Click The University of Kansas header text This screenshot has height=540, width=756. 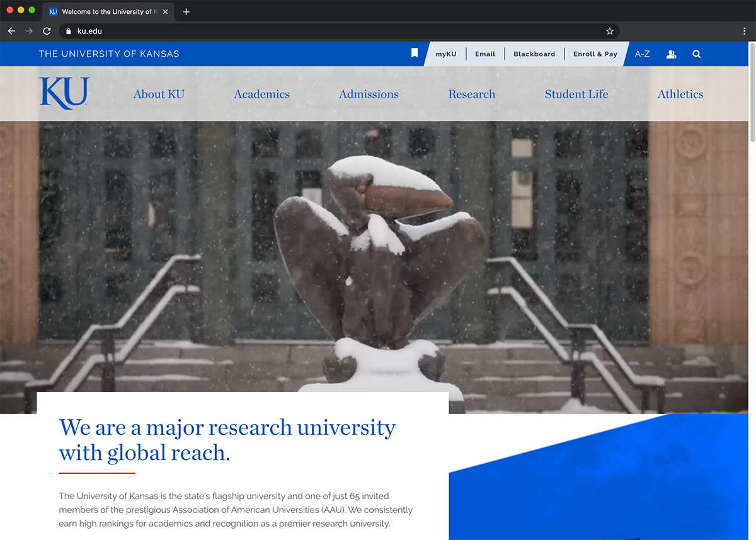(109, 54)
